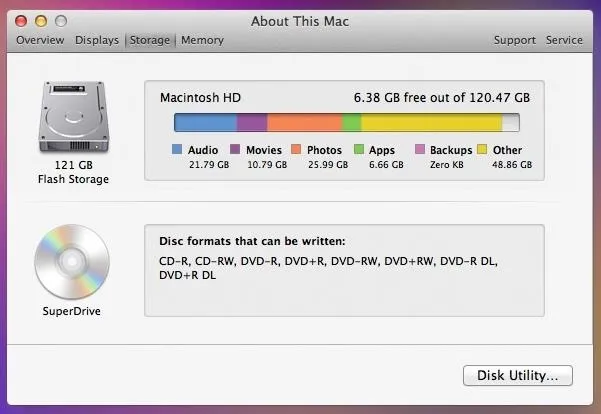Click the 'Apps' legend label

click(382, 150)
